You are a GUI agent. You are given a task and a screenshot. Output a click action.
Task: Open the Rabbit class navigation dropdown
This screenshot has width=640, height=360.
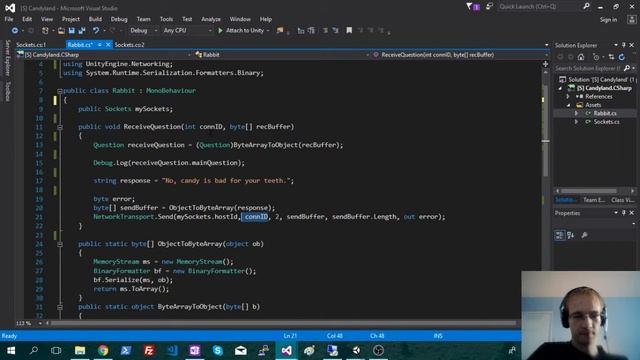(x=282, y=55)
